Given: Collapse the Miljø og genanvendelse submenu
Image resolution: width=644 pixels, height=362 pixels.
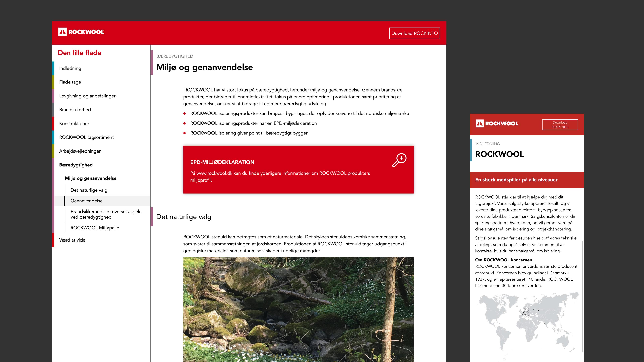Looking at the screenshot, I should click(x=91, y=178).
